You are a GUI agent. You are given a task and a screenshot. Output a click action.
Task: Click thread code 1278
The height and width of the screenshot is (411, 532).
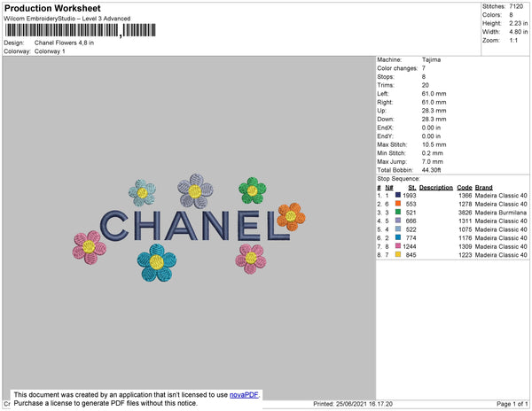(x=465, y=204)
